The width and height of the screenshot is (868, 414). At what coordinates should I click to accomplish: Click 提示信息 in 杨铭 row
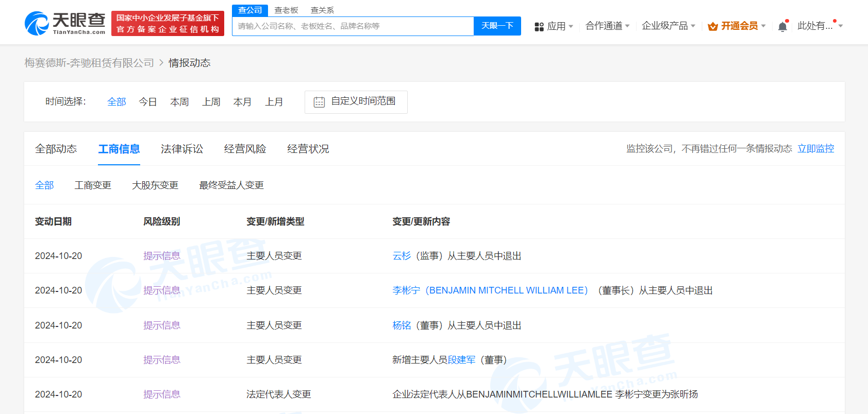[x=162, y=325]
